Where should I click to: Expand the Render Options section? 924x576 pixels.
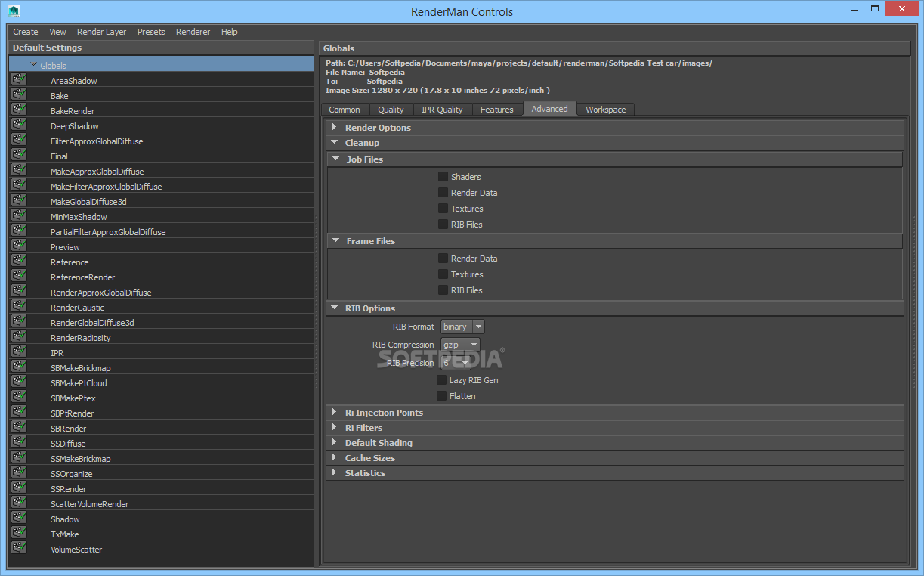(335, 127)
